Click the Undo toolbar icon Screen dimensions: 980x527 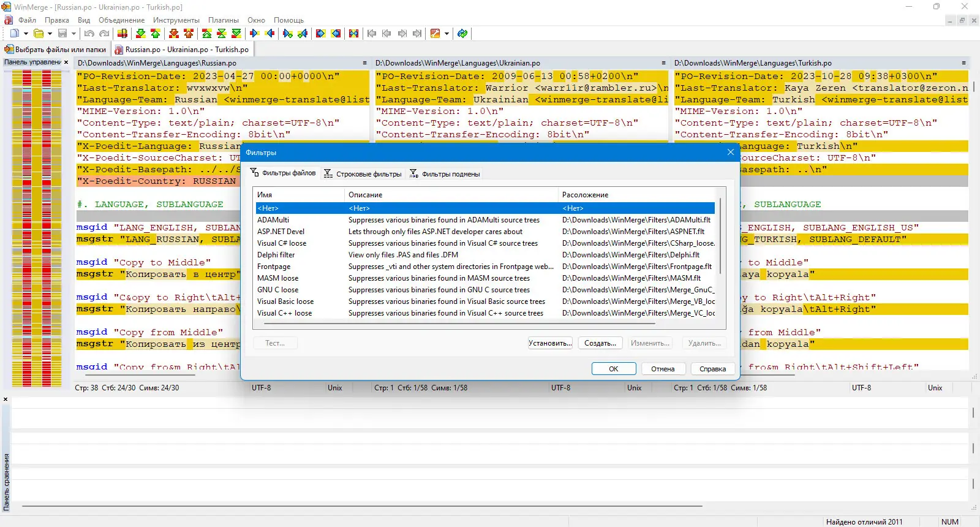pyautogui.click(x=89, y=34)
